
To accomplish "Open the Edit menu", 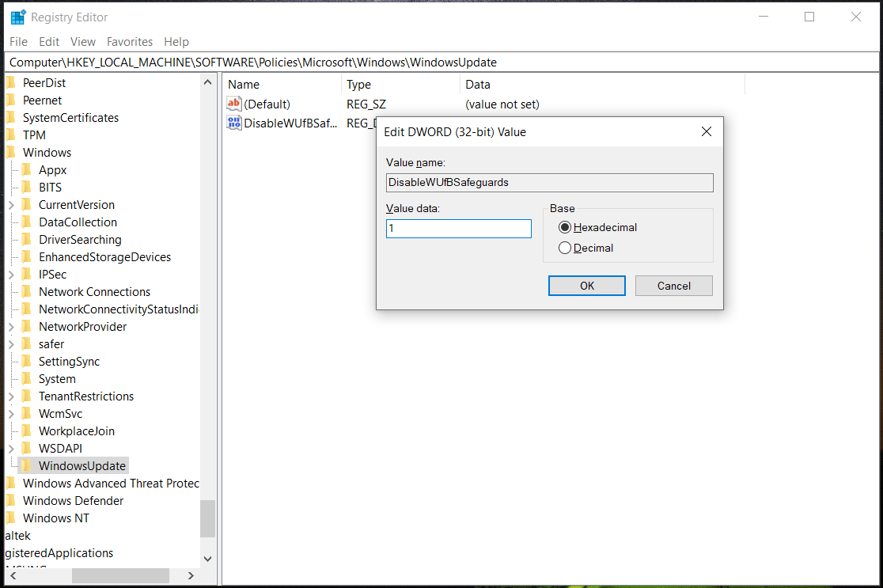I will 49,42.
